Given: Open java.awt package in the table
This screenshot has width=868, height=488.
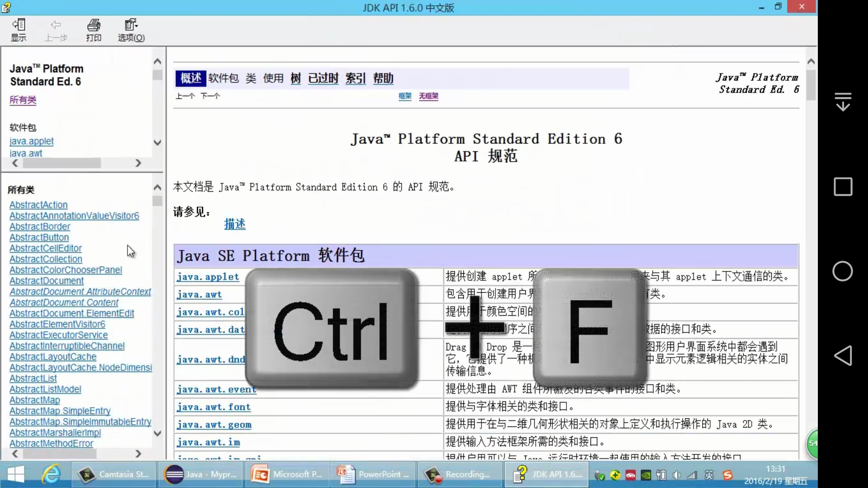Looking at the screenshot, I should (x=199, y=295).
